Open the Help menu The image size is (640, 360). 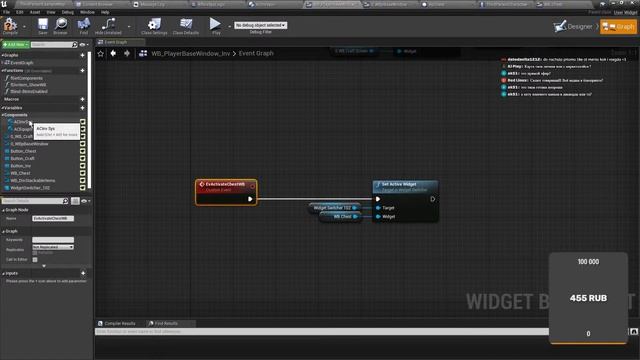pos(105,12)
